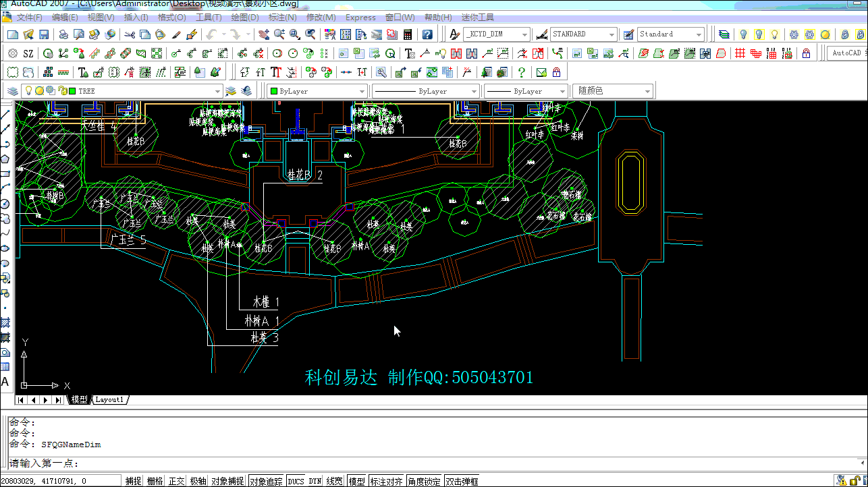This screenshot has height=487, width=868.
Task: Click the SZ toolbar button
Action: click(28, 53)
